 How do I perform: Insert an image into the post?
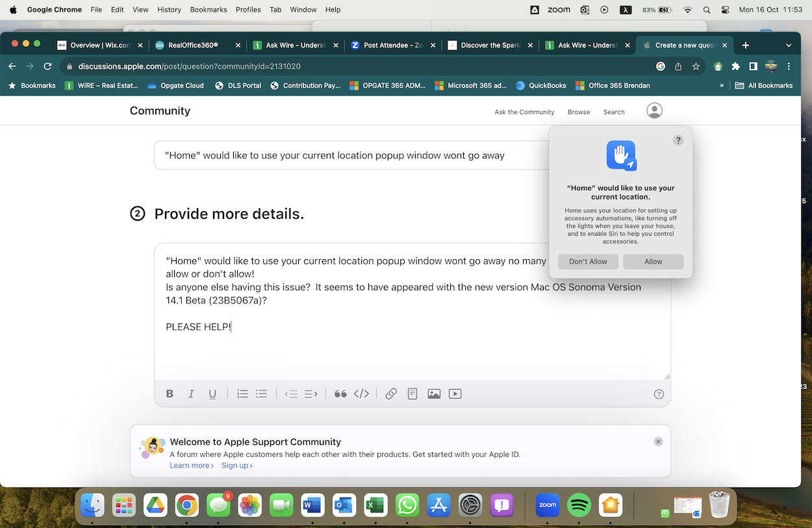[x=434, y=394]
